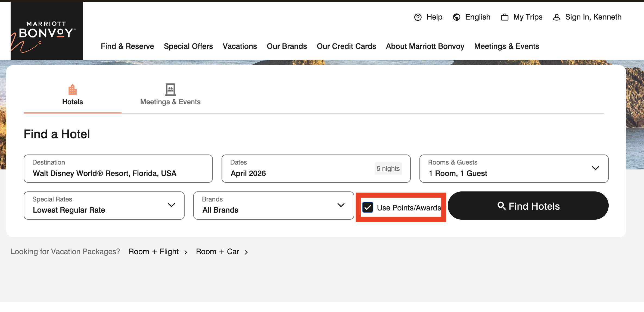Click the orange Hotels building icon
Image resolution: width=644 pixels, height=312 pixels.
coord(72,89)
